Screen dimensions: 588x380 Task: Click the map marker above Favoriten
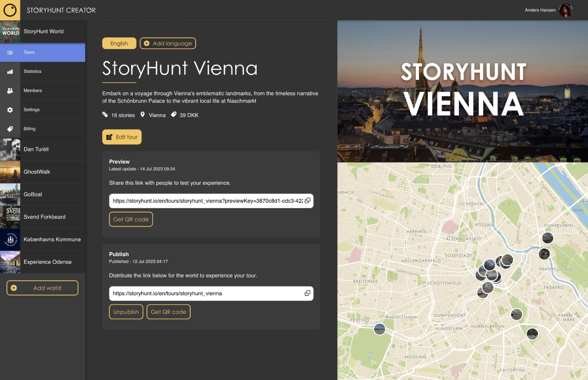pos(532,334)
